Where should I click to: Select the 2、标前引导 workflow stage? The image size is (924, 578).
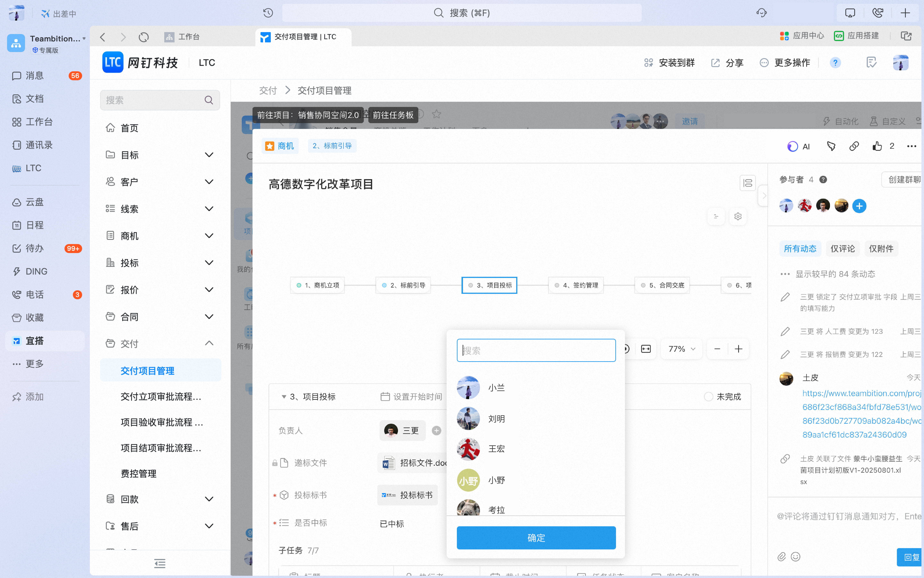pos(403,285)
